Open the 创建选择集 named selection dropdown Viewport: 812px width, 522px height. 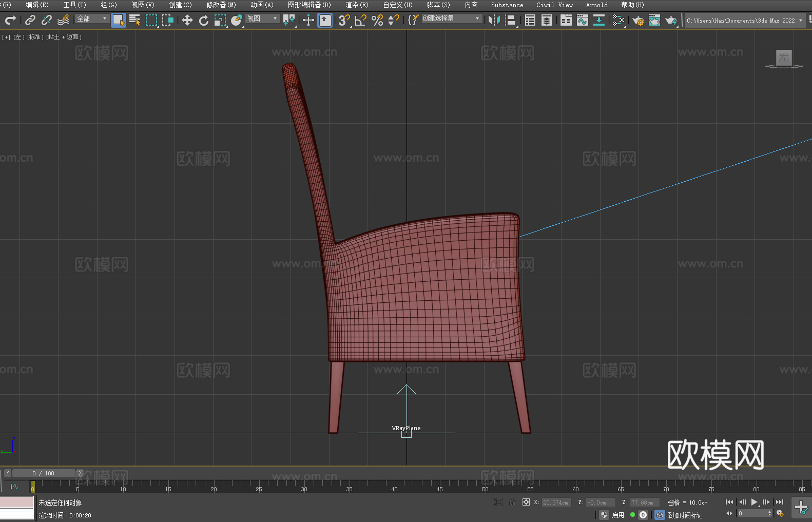(x=452, y=18)
